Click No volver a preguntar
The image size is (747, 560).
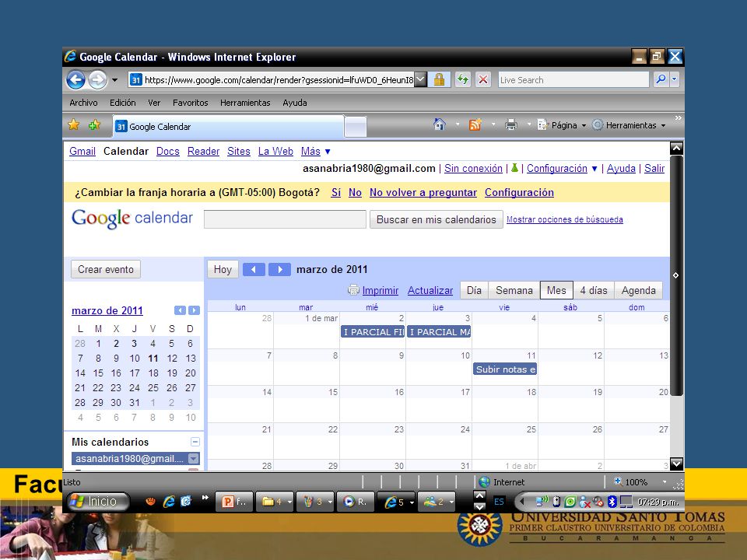pyautogui.click(x=423, y=193)
